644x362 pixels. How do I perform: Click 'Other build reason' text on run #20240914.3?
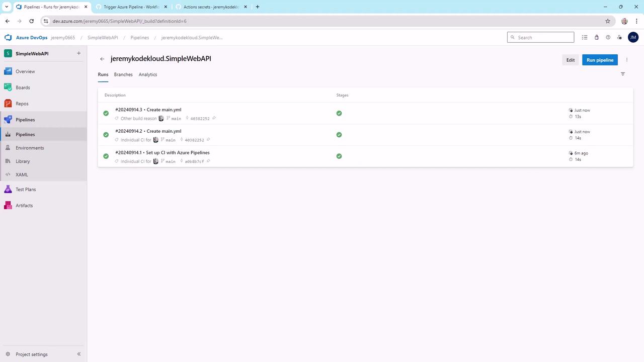(138, 119)
